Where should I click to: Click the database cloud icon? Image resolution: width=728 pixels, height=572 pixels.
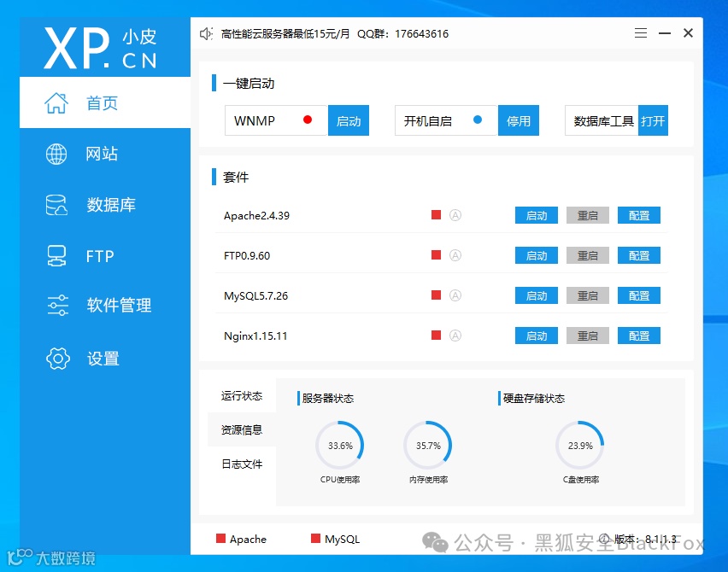click(x=56, y=205)
